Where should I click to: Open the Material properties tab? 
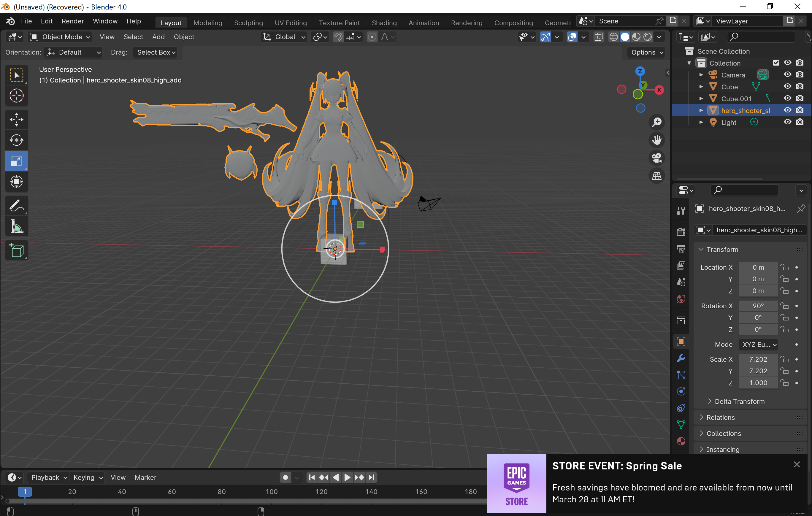click(681, 441)
